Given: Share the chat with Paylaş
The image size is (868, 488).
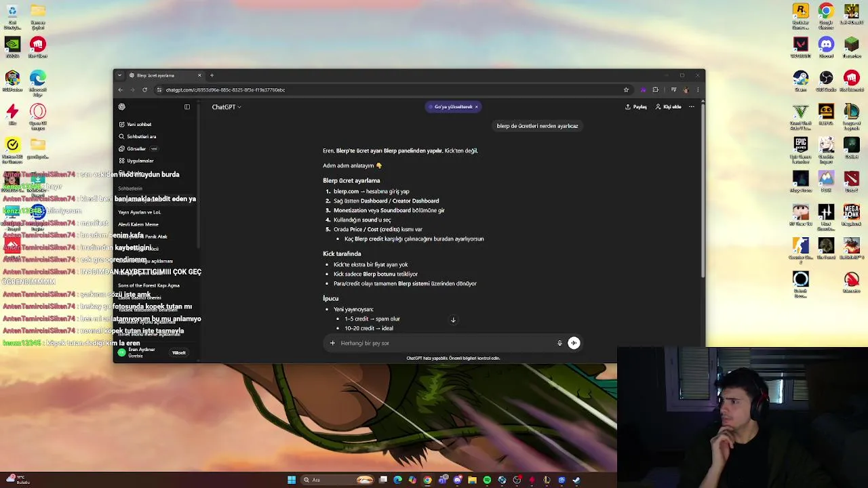Looking at the screenshot, I should (636, 106).
